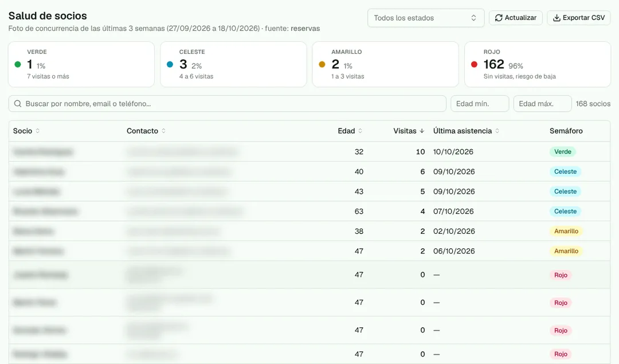Sort by the Socio column header
Viewport: 619px width, 364px height.
(x=26, y=131)
